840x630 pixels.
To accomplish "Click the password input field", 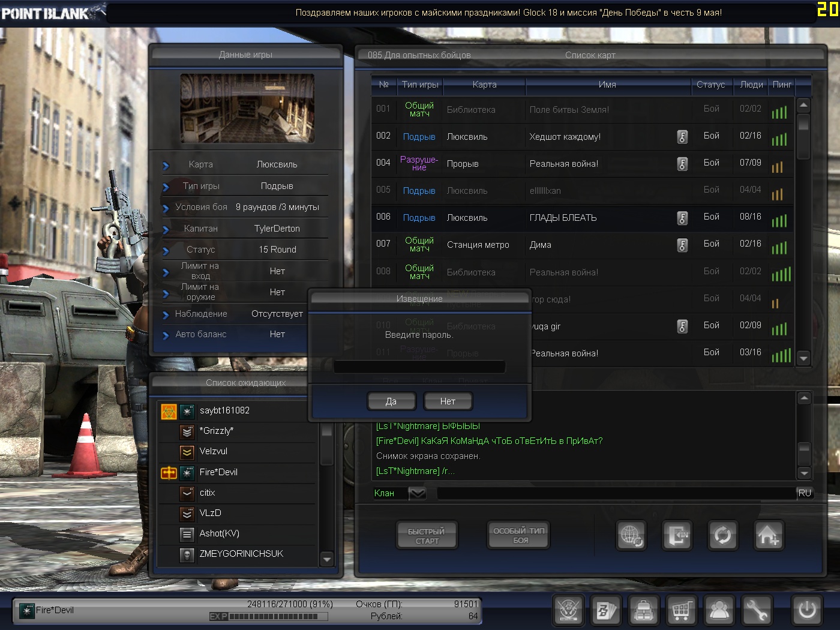I will click(x=419, y=367).
